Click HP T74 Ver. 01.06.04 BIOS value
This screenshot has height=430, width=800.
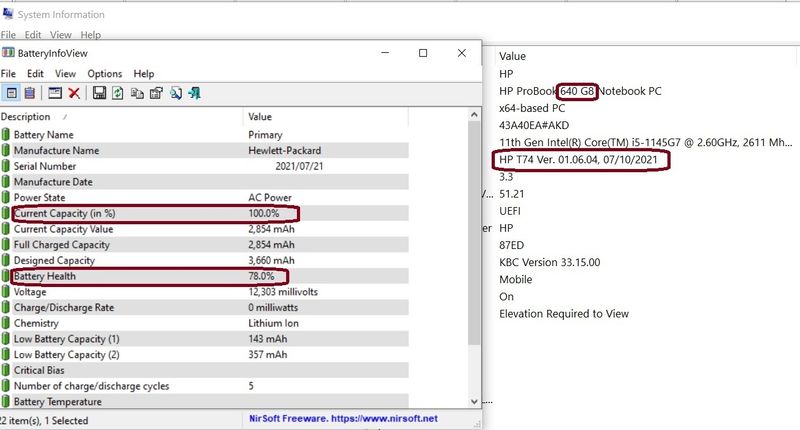[x=578, y=160]
